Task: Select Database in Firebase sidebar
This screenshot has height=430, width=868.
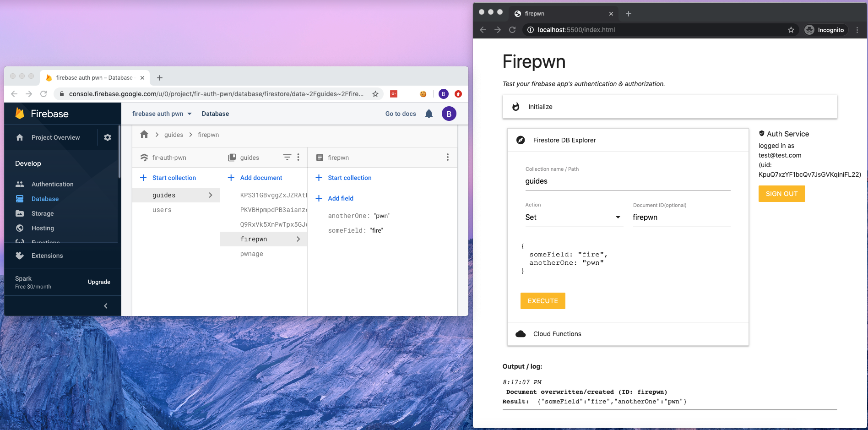Action: pyautogui.click(x=45, y=199)
